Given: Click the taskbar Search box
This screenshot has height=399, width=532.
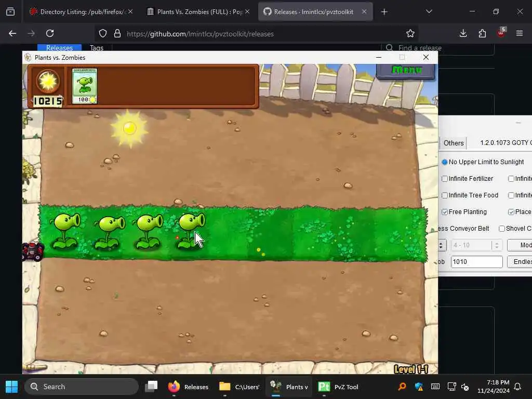Looking at the screenshot, I should tap(82, 387).
